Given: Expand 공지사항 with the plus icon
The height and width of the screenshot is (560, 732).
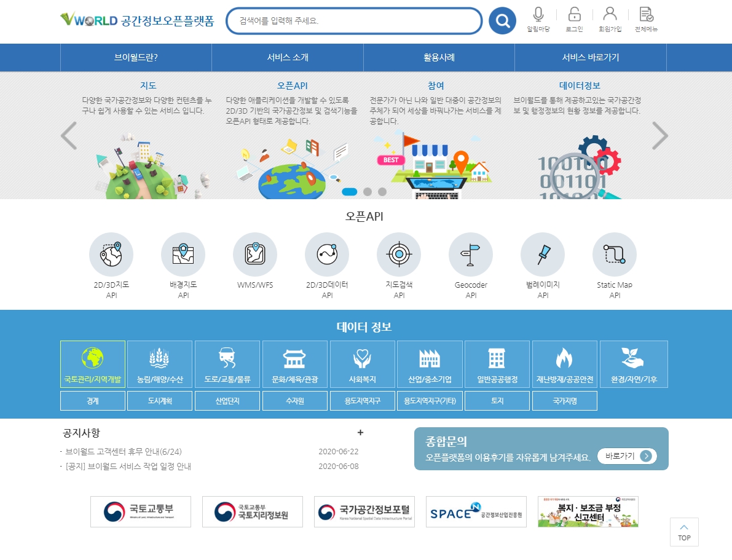Looking at the screenshot, I should (x=360, y=433).
